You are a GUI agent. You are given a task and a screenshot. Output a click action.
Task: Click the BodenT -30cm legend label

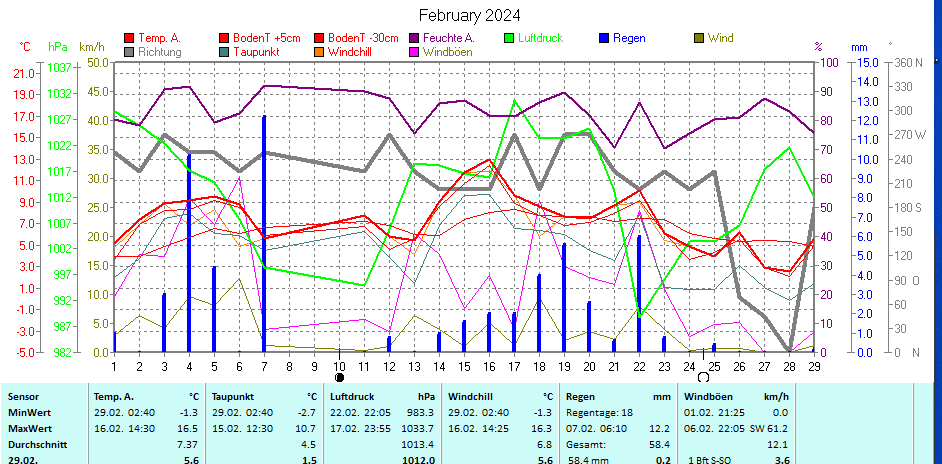pos(363,38)
